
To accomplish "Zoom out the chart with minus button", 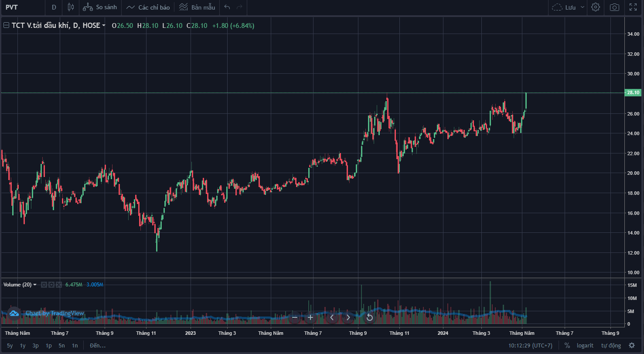I will pyautogui.click(x=295, y=317).
